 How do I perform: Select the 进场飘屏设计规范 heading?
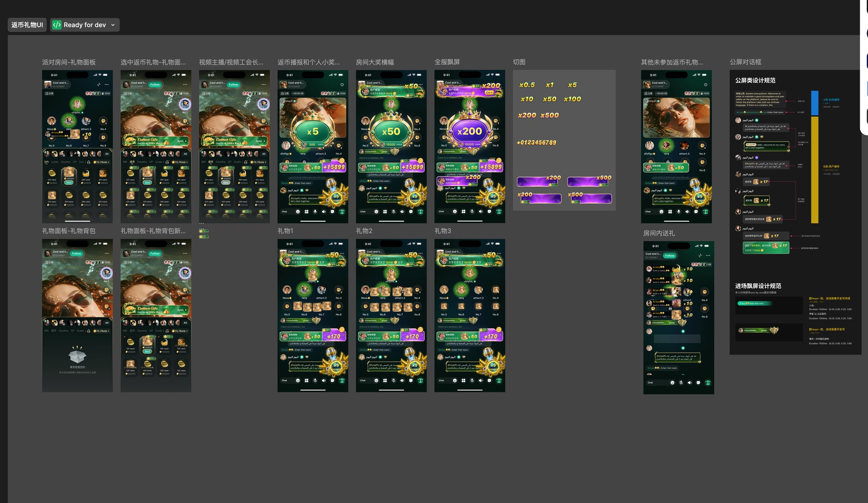758,286
